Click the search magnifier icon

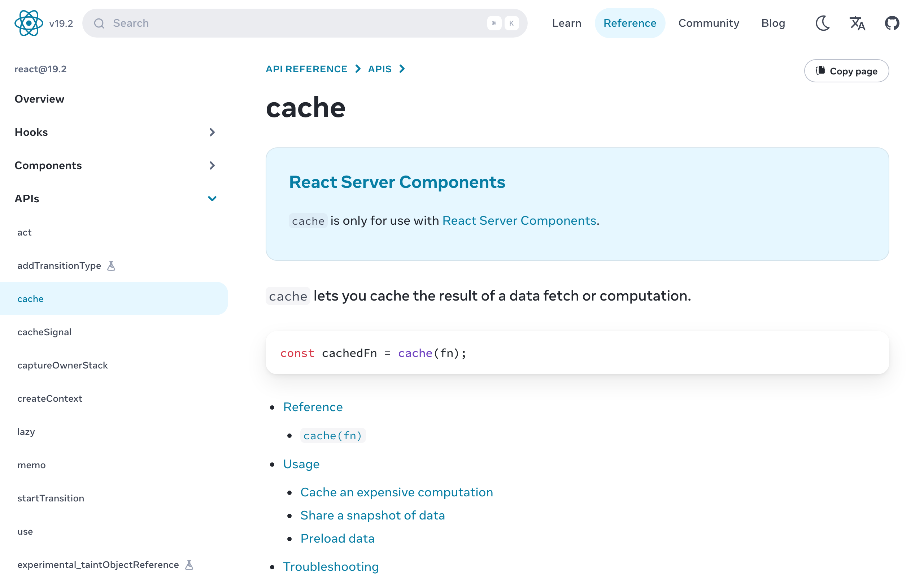(x=99, y=23)
